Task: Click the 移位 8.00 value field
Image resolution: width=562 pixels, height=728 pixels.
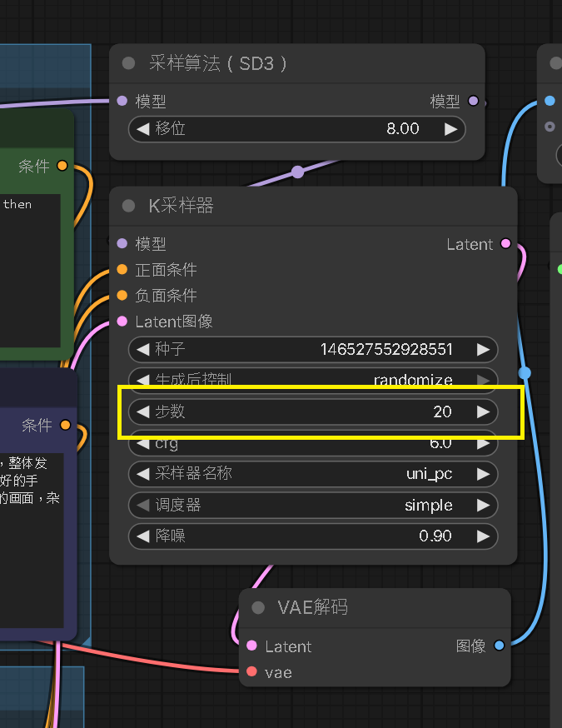Action: (296, 128)
